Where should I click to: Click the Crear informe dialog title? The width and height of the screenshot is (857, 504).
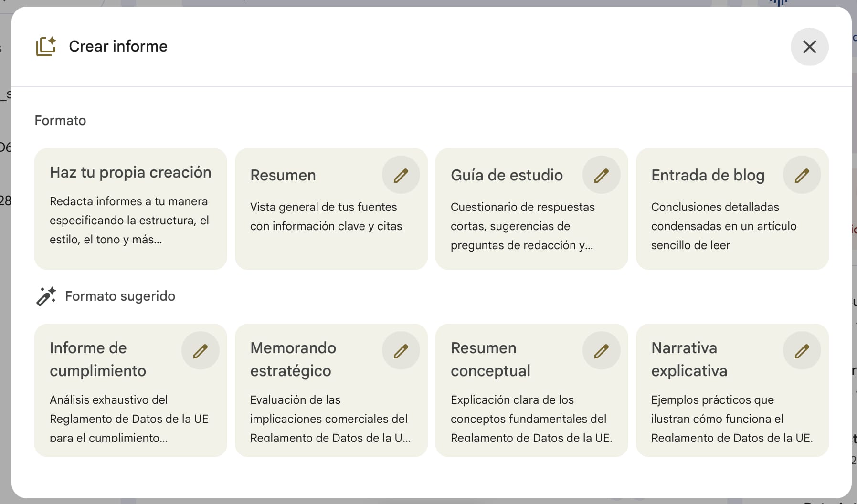click(118, 46)
